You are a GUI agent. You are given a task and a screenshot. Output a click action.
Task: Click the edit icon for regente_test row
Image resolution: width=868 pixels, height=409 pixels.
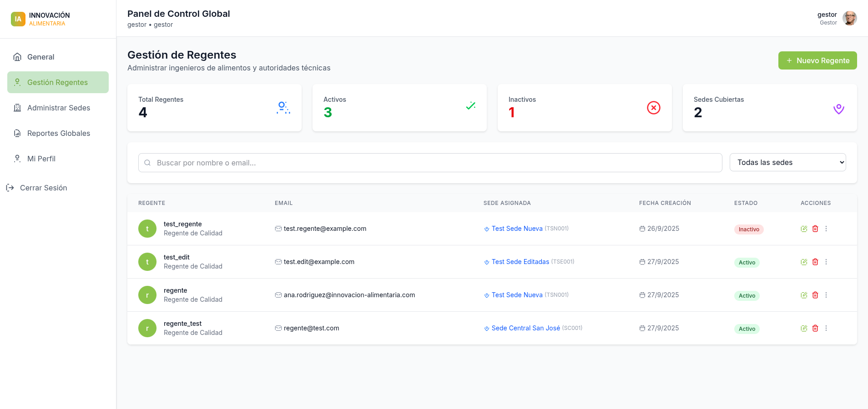[x=804, y=329]
